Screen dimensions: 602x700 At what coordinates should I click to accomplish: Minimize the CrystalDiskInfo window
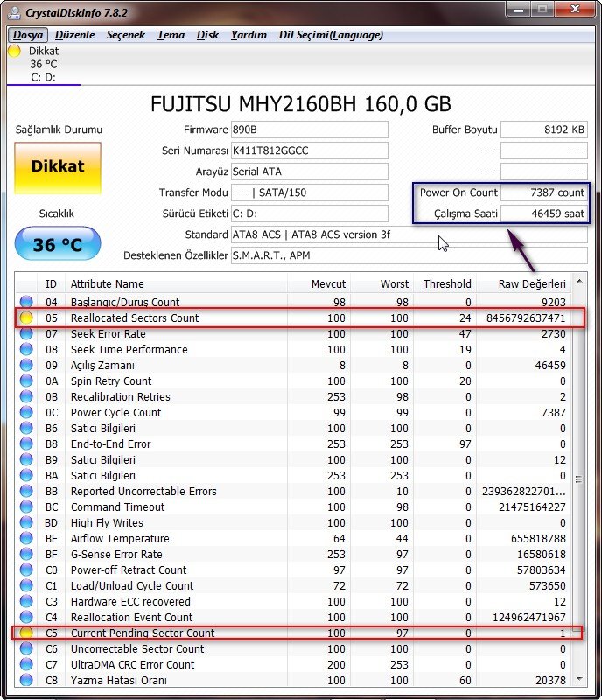tap(519, 10)
